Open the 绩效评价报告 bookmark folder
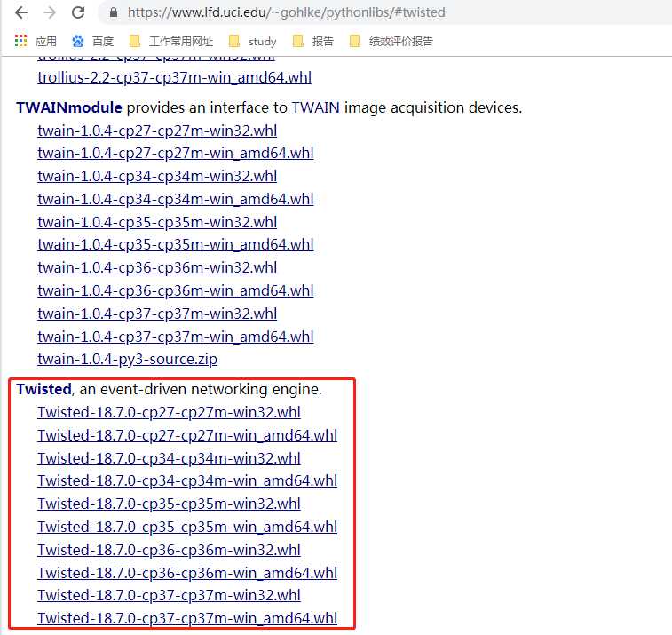 391,41
